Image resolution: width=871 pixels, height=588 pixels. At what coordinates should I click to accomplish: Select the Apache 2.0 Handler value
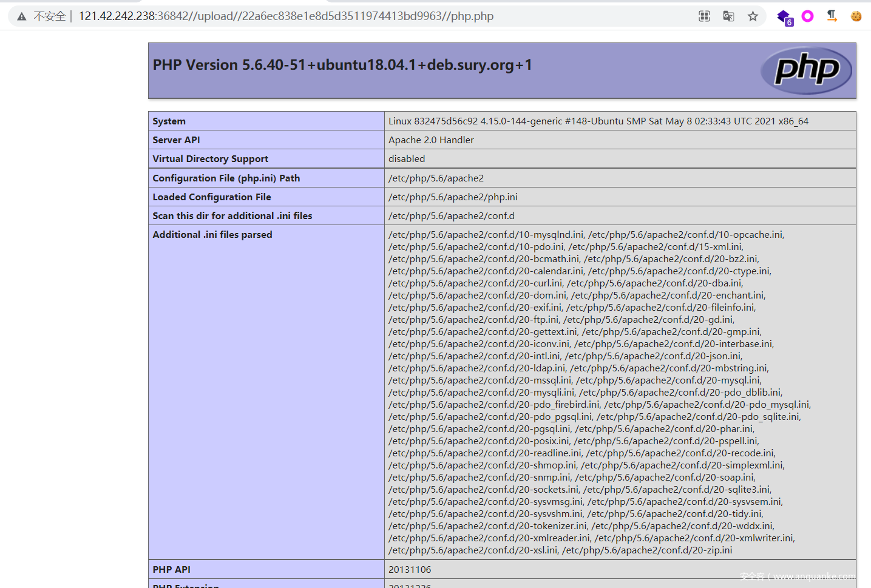click(431, 140)
